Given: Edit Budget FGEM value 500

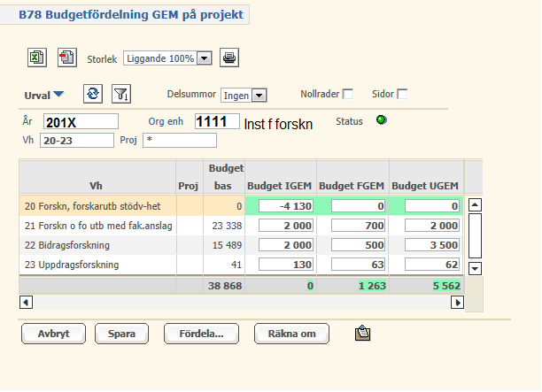Looking at the screenshot, I should (359, 245).
